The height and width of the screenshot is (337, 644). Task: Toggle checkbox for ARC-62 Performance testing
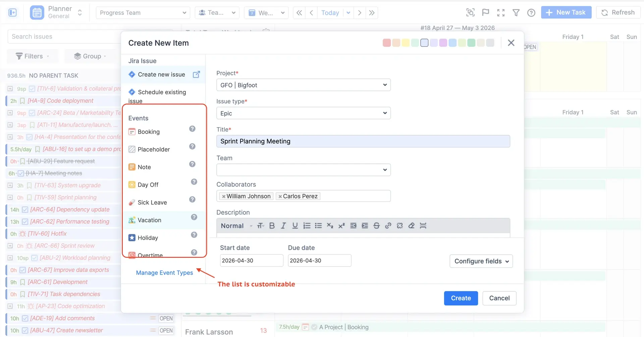pos(25,222)
